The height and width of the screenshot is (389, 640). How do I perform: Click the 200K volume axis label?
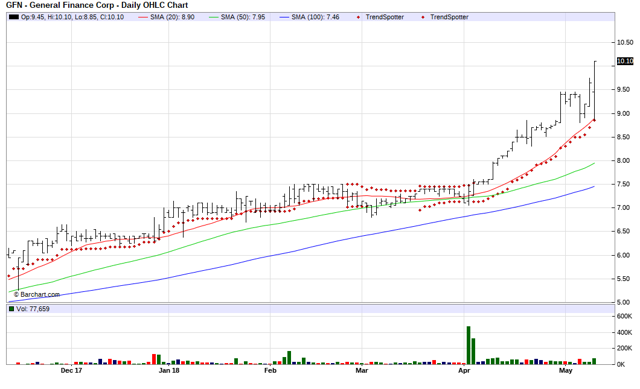click(x=625, y=349)
